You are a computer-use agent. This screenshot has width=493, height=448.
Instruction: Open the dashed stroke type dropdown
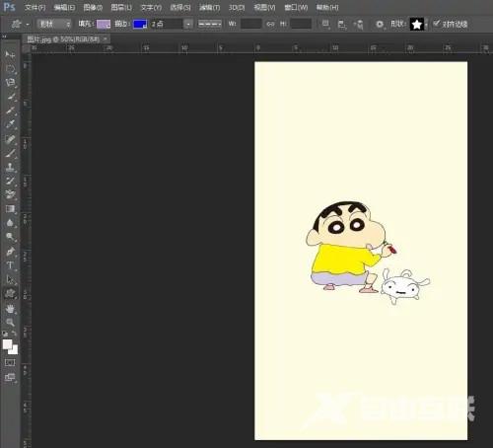point(209,24)
